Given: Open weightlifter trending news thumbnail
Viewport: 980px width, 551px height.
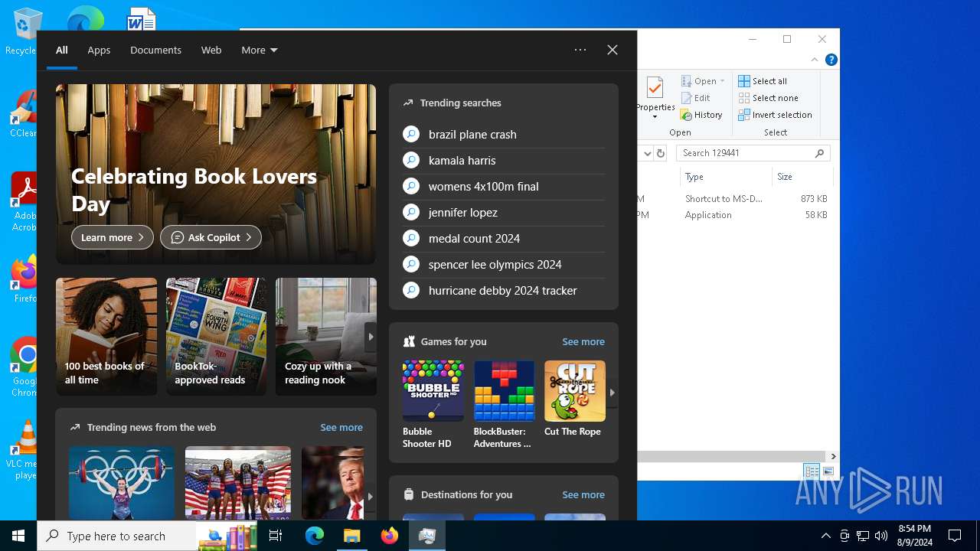Looking at the screenshot, I should tap(122, 483).
